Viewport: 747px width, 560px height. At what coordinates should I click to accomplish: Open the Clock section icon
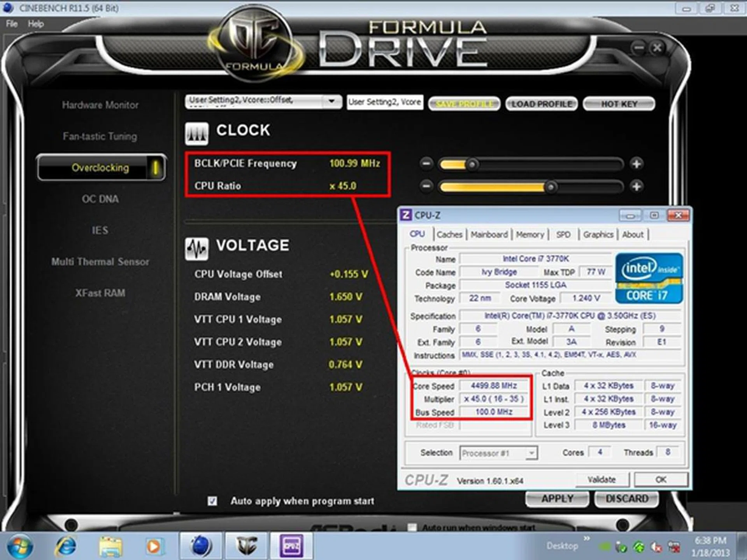point(196,132)
